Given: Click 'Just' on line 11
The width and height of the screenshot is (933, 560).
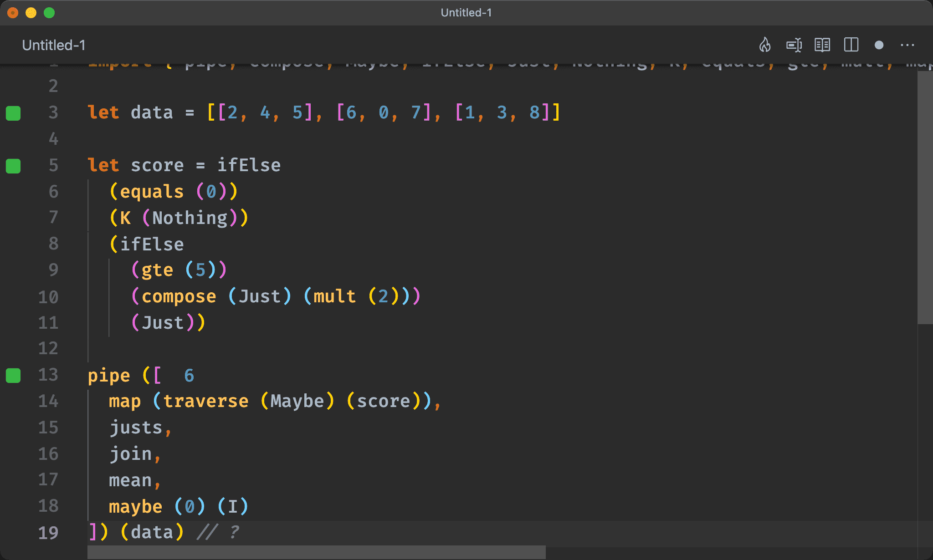Looking at the screenshot, I should 163,323.
